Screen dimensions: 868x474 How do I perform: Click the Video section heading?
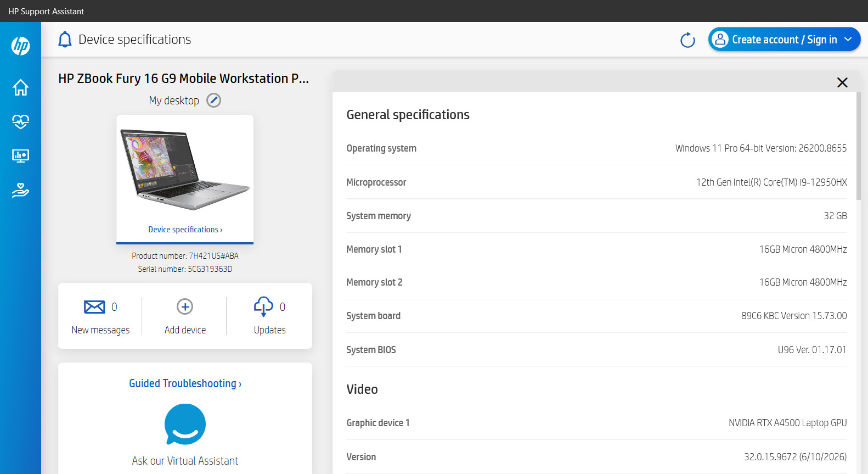click(x=362, y=389)
